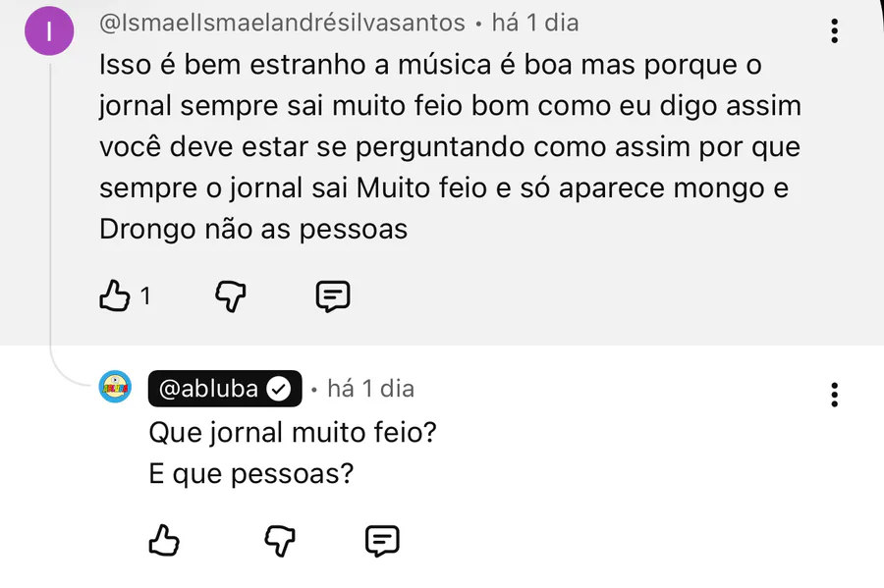Open options menu for abluba's reply
Image resolution: width=884 pixels, height=588 pixels.
(x=834, y=396)
